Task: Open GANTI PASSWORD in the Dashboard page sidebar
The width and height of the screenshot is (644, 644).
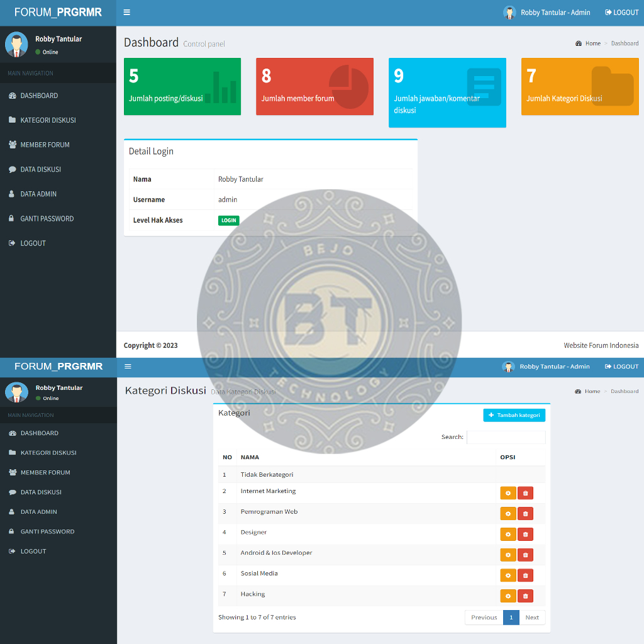Action: click(47, 219)
